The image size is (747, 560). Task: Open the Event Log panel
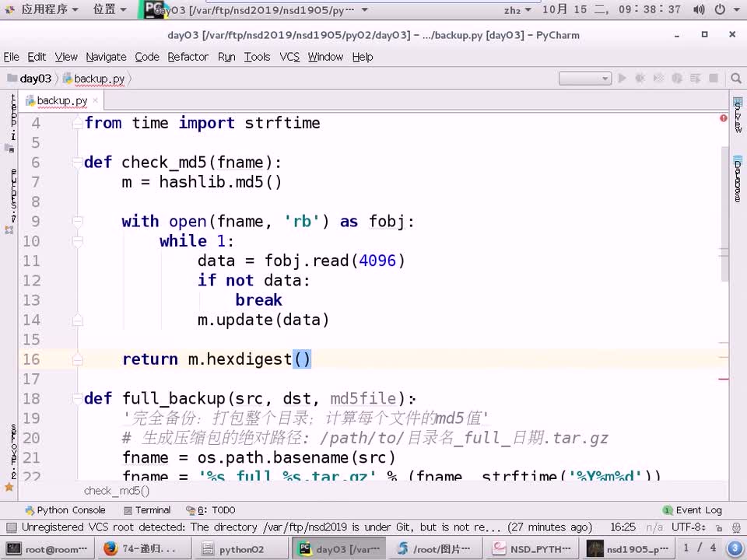pos(693,510)
